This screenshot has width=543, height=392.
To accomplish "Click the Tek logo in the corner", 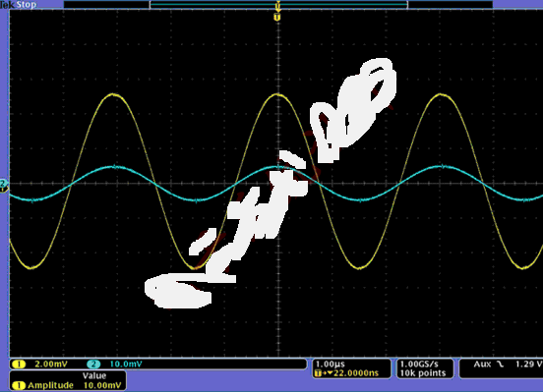I will tap(7, 5).
